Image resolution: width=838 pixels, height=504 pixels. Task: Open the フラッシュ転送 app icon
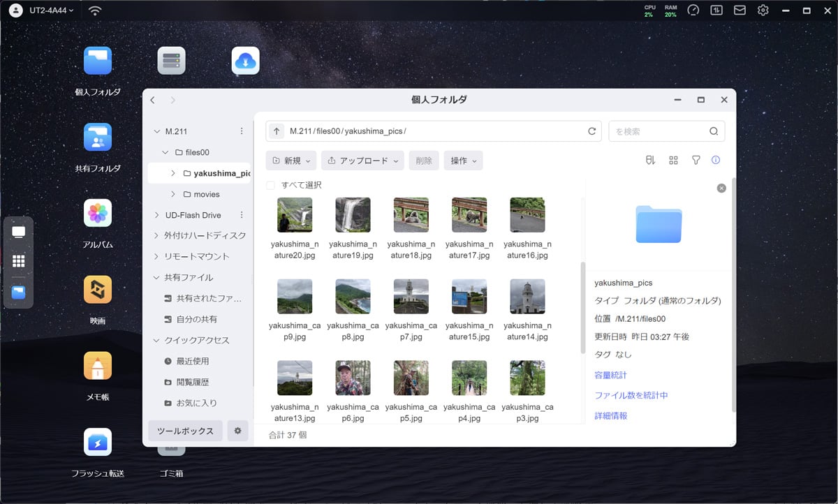(x=98, y=442)
